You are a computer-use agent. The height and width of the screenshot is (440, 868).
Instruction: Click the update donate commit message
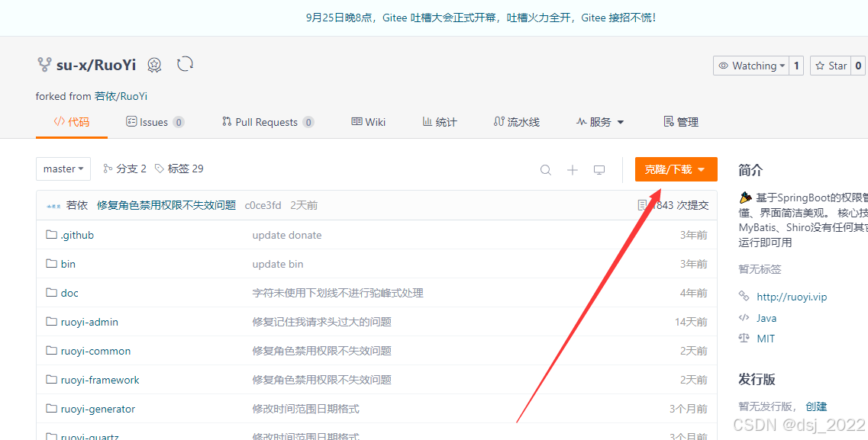click(287, 235)
